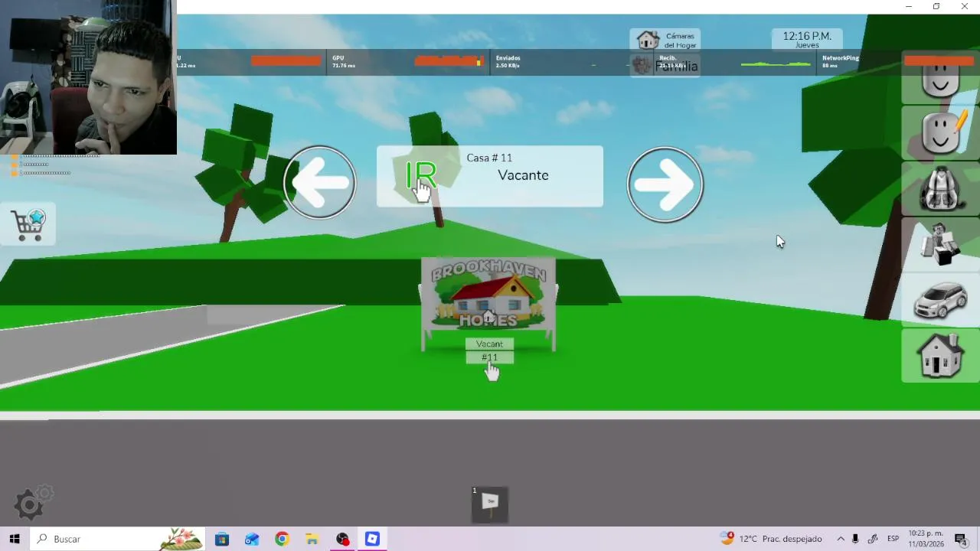
Task: Open the character animations figure icon
Action: click(941, 244)
